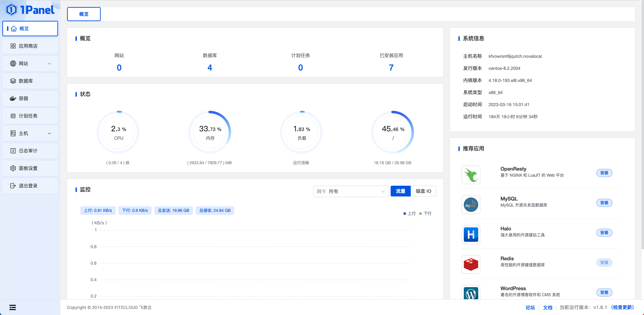This screenshot has height=315, width=644.
Task: Click the Redis app icon
Action: [471, 264]
